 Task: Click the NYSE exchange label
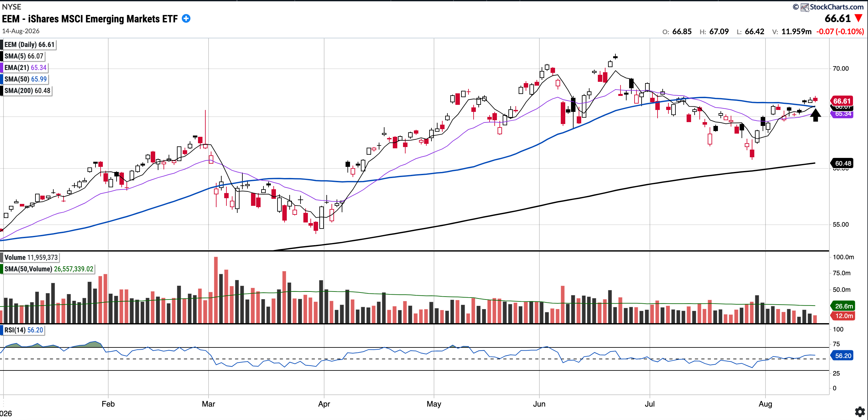[x=11, y=7]
